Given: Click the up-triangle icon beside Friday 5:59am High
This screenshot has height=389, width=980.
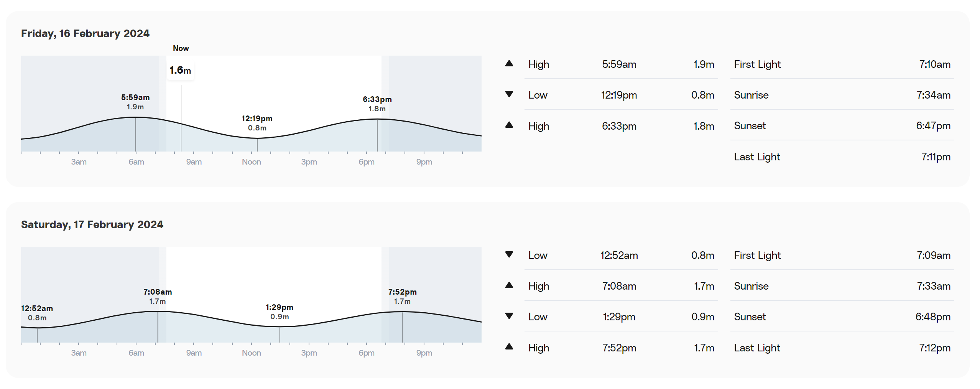Looking at the screenshot, I should click(x=509, y=64).
